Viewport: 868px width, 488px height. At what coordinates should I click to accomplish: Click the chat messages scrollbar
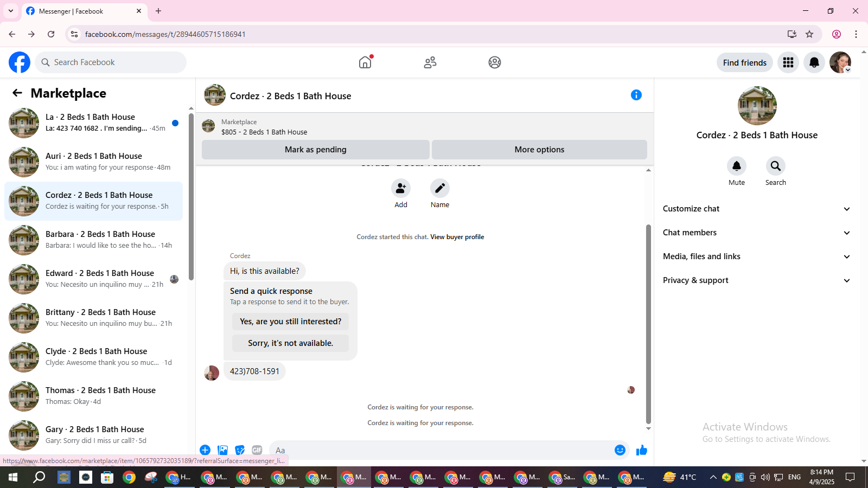pos(648,323)
